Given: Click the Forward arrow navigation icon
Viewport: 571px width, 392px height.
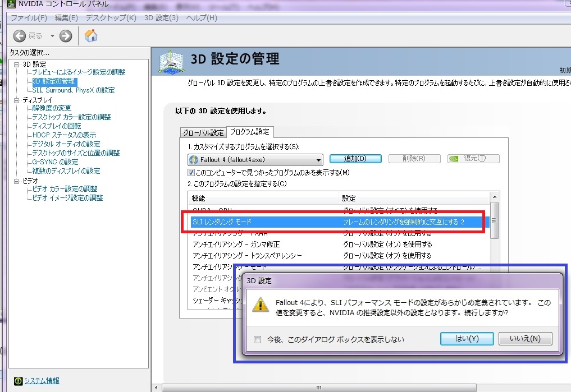Looking at the screenshot, I should pyautogui.click(x=66, y=36).
